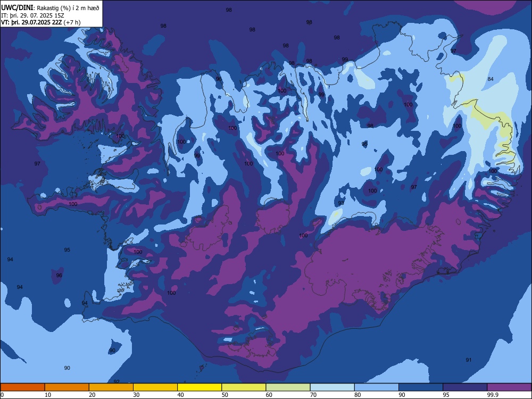Click the '10' label on the legend scale
This screenshot has height=399, width=532.
(48, 395)
